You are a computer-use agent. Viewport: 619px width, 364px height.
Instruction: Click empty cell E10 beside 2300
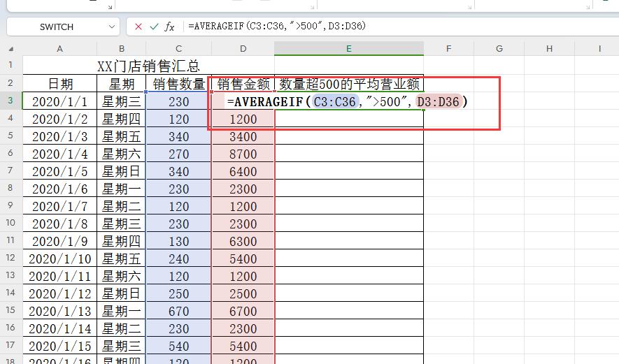coord(349,224)
